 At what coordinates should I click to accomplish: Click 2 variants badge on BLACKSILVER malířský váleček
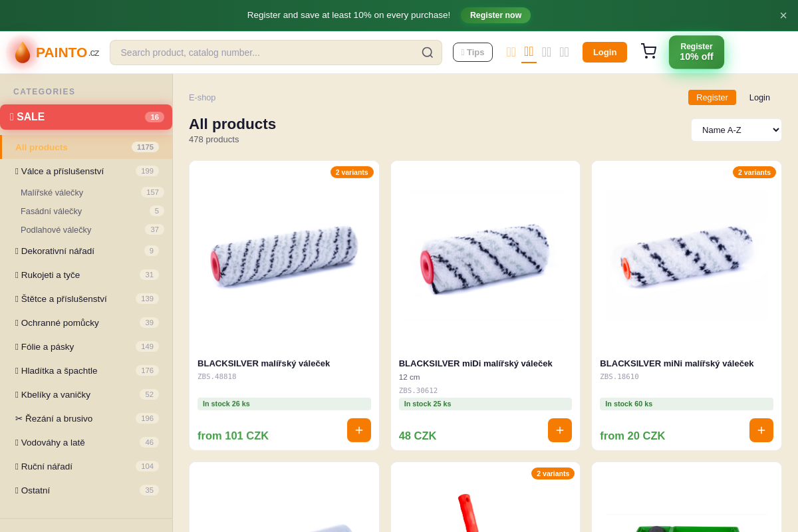(x=352, y=172)
